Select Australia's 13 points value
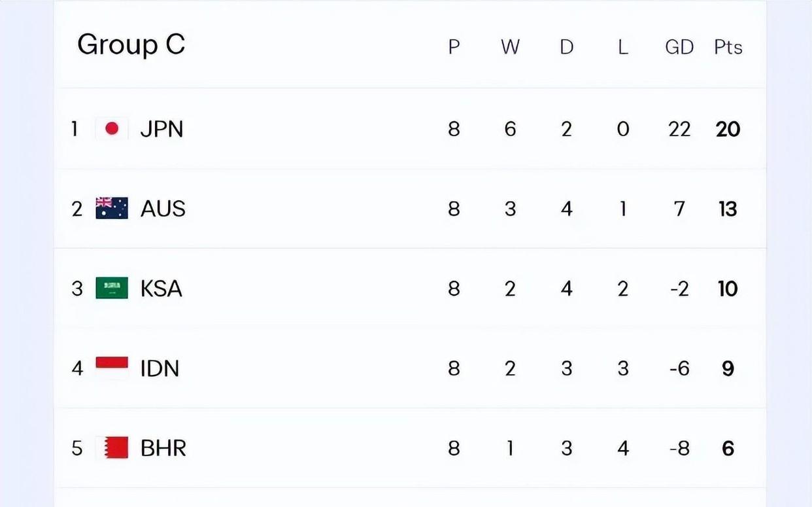The height and width of the screenshot is (507, 812). point(728,209)
